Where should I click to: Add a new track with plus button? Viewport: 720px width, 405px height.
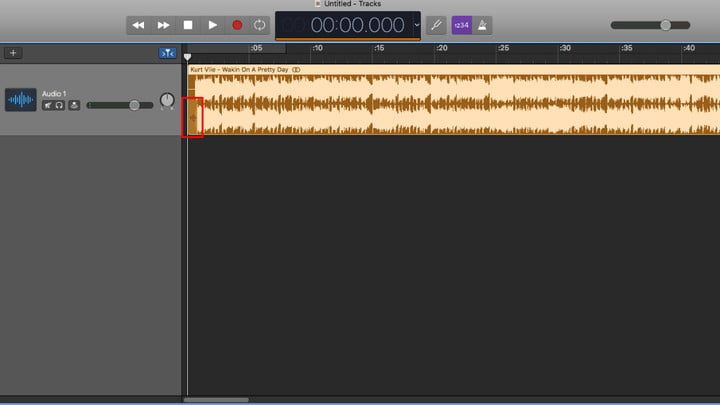point(13,53)
